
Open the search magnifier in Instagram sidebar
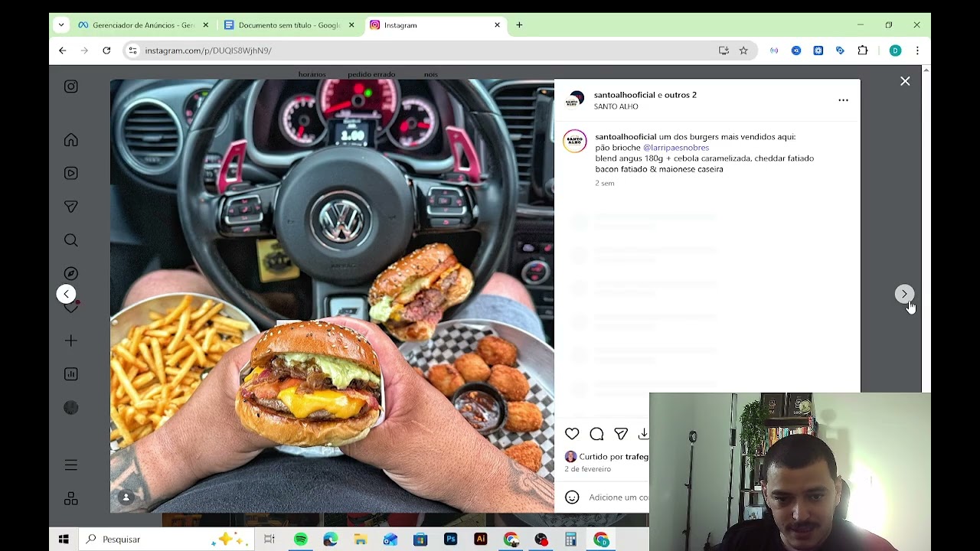pyautogui.click(x=70, y=240)
